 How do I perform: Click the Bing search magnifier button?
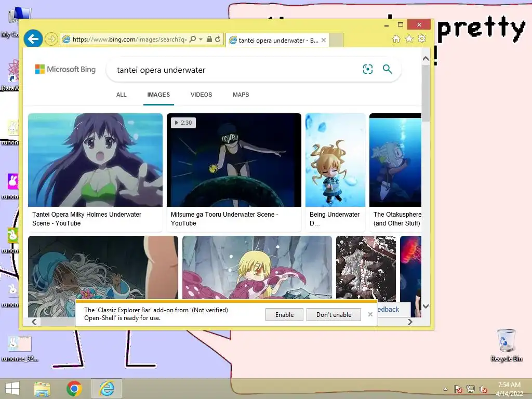click(388, 69)
